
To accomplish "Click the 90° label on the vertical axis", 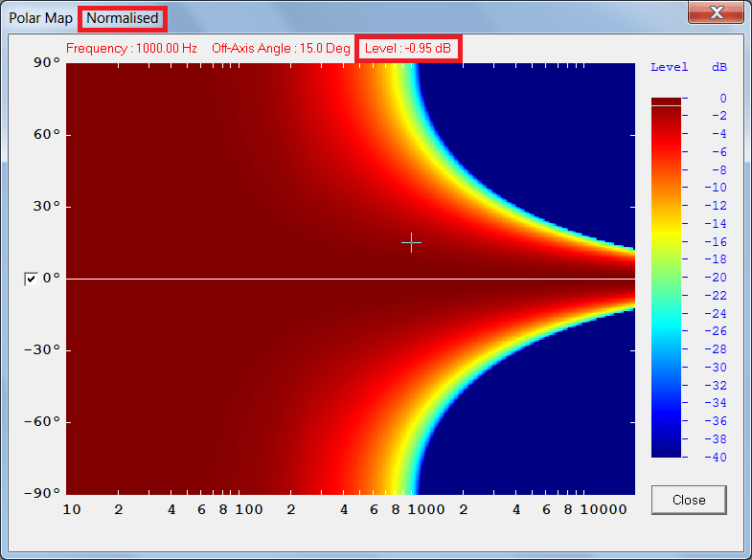I will pos(47,63).
